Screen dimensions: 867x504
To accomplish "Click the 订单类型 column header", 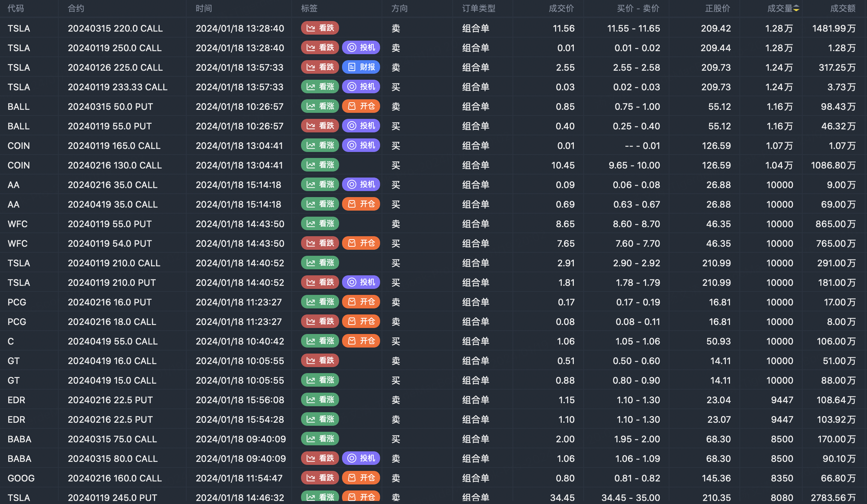I will click(479, 8).
